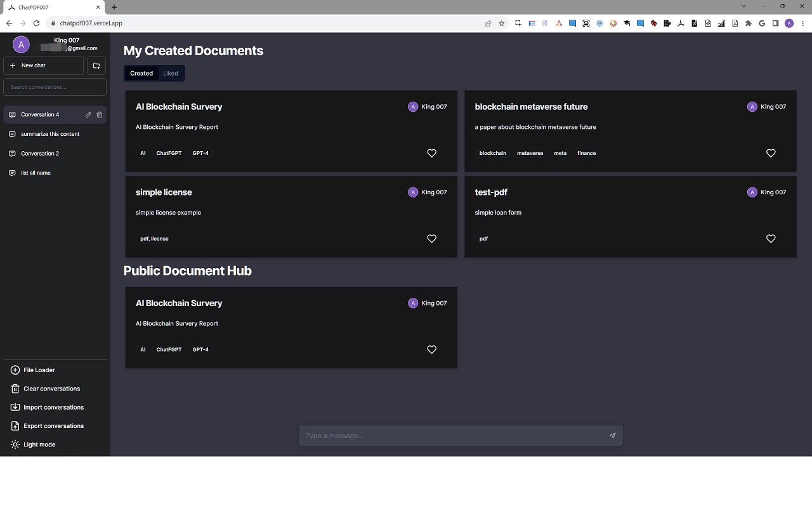The width and height of the screenshot is (812, 508).
Task: Click the new folder icon beside New chat
Action: (96, 65)
